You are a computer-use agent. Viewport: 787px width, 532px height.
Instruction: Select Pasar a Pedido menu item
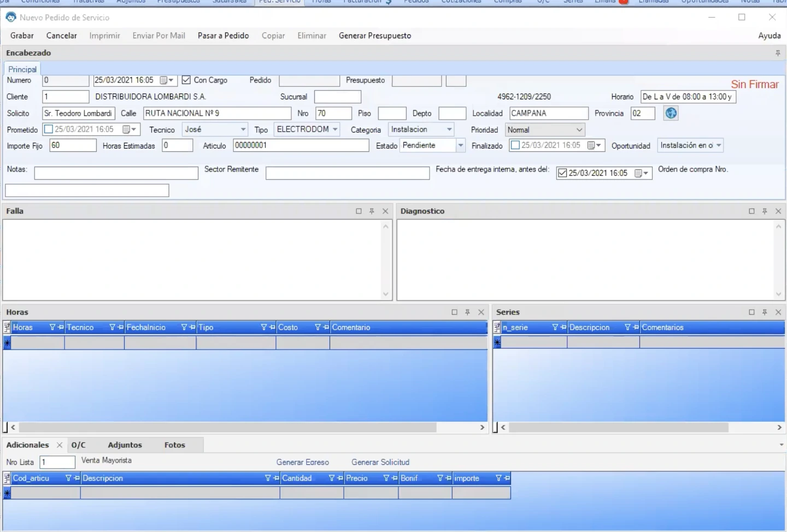click(x=224, y=36)
